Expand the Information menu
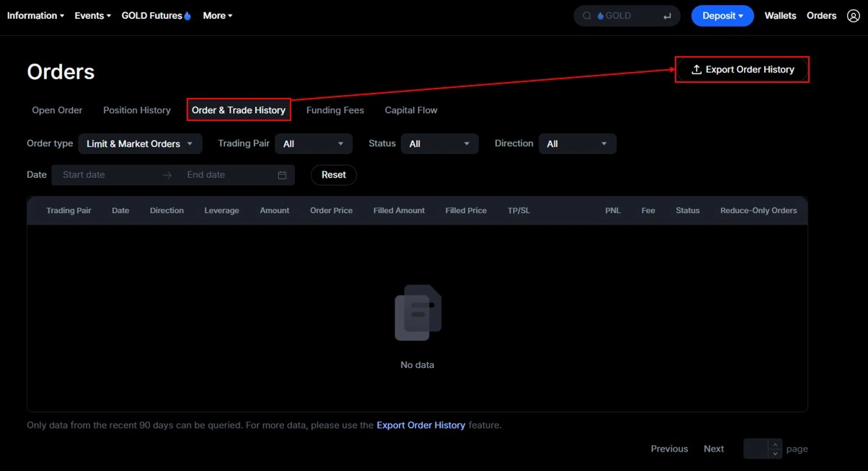Screen dimensions: 868x471 [x=36, y=16]
